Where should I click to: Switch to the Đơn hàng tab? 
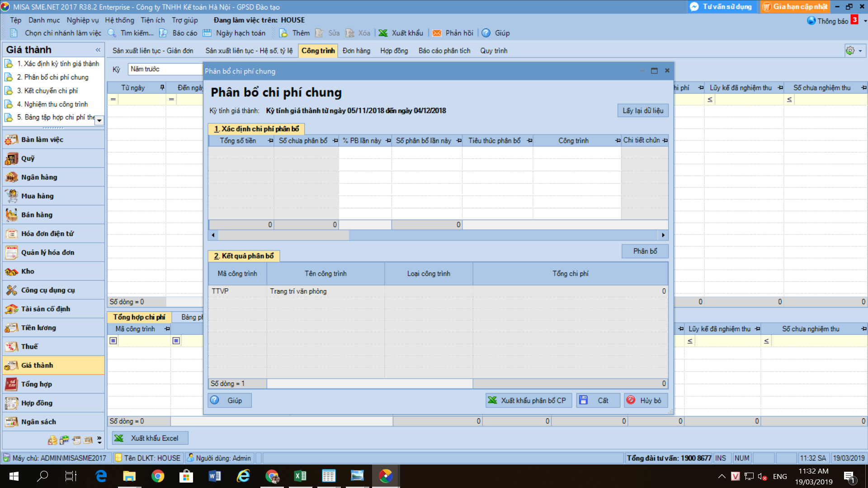pyautogui.click(x=356, y=51)
